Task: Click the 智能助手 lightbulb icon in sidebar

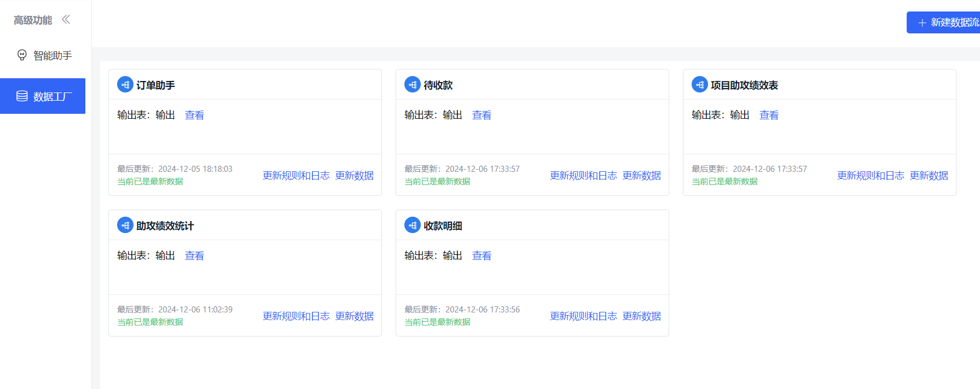Action: click(22, 55)
